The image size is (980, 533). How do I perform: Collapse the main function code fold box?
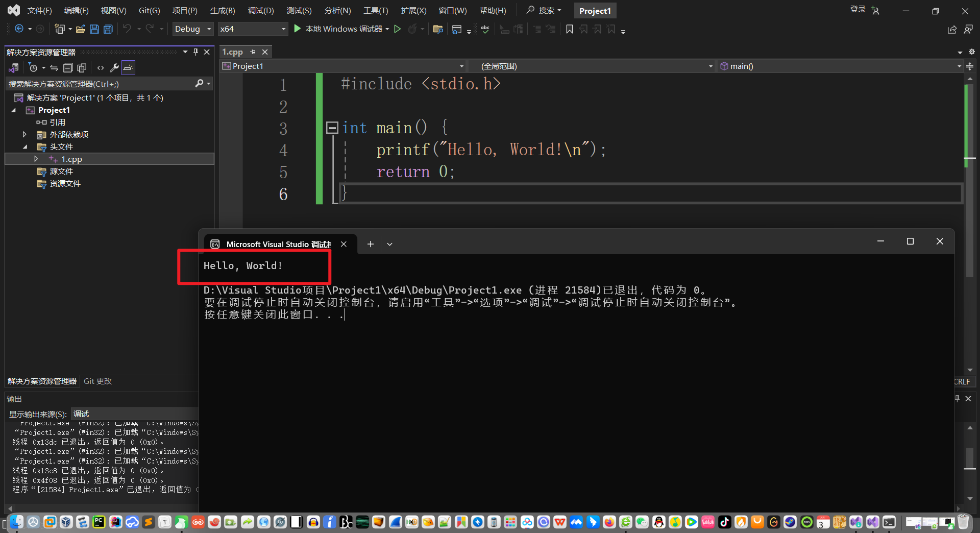point(332,128)
